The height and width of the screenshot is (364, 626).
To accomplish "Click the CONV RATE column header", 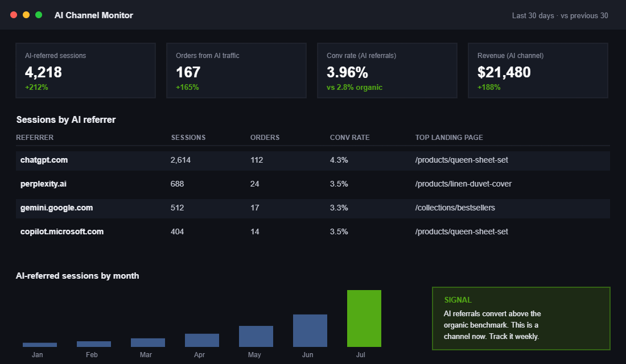I will tap(350, 137).
